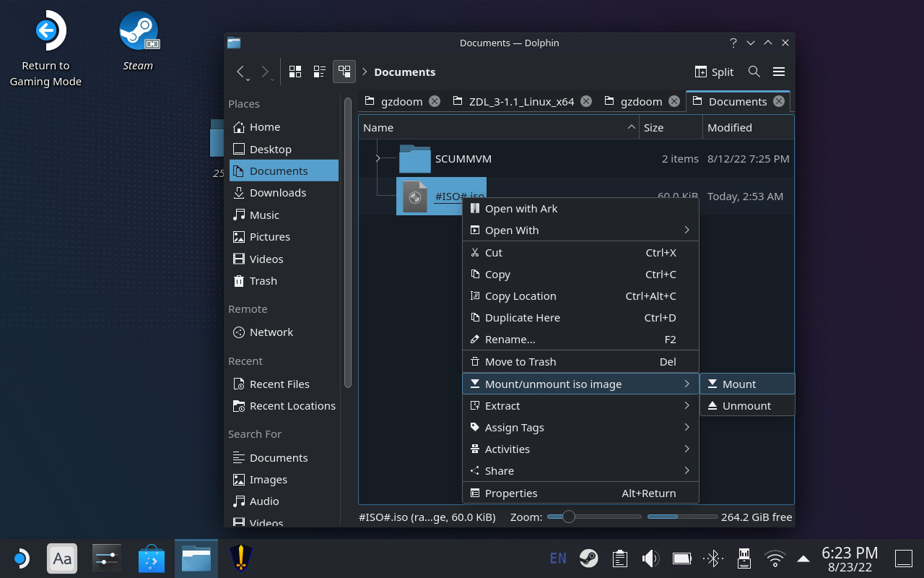Switch to ZDL_3-1.1_Linux_x64 tab
This screenshot has height=578, width=924.
click(521, 101)
